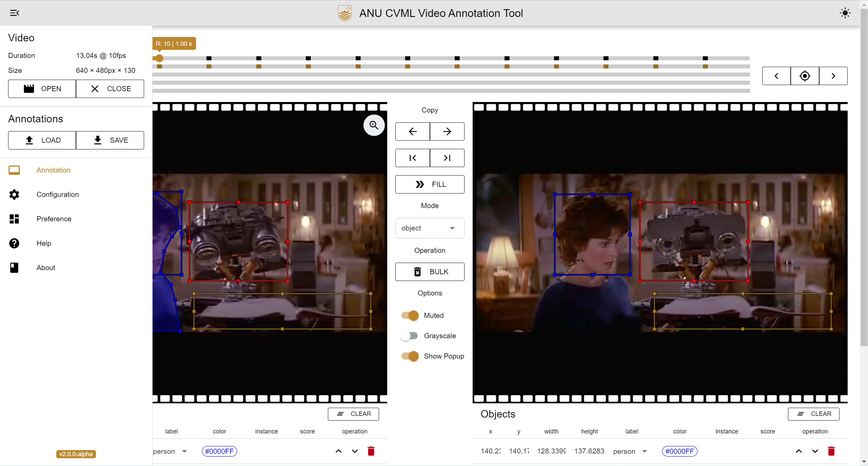This screenshot has width=868, height=466.
Task: Click the FILL button
Action: [x=430, y=184]
